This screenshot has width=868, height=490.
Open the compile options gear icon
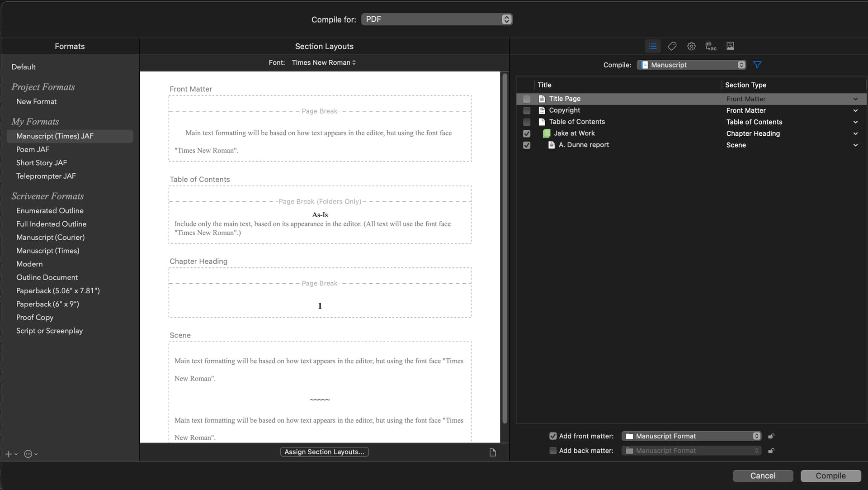[x=691, y=46]
